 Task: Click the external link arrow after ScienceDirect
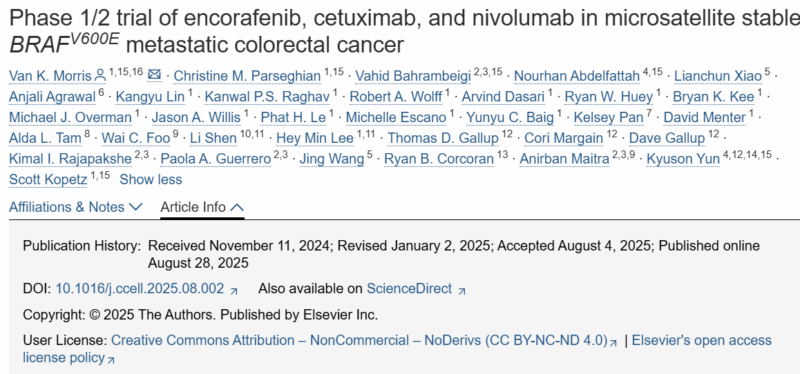462,291
